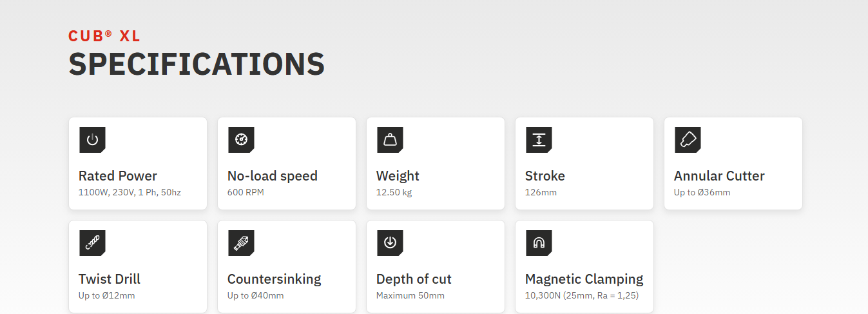Click the No-load speed title text
868x314 pixels.
(273, 176)
